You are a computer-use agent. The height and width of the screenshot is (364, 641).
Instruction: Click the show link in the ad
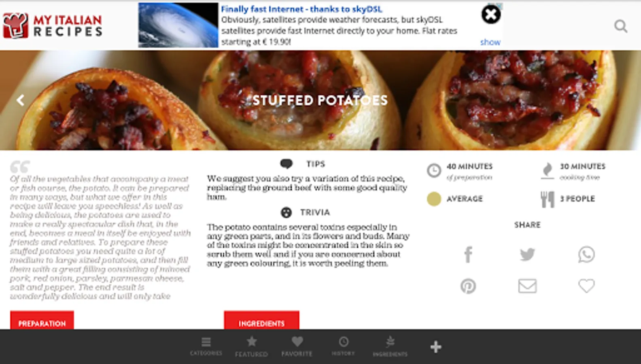[x=490, y=42]
